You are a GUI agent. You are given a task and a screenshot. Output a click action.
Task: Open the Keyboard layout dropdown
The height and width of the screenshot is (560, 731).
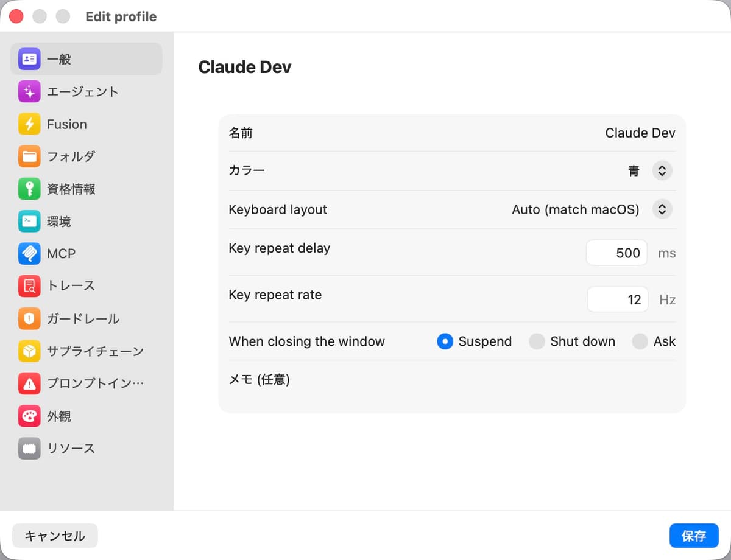pos(662,210)
